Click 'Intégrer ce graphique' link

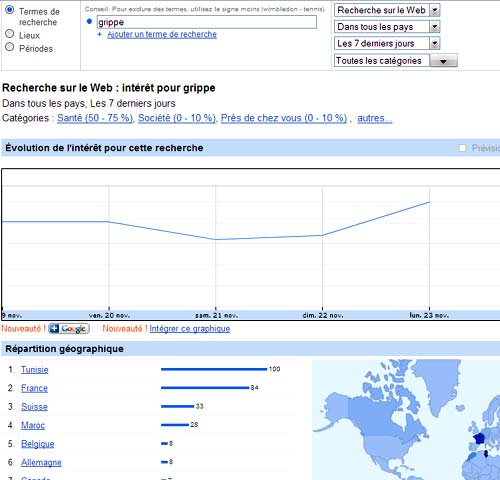point(190,329)
